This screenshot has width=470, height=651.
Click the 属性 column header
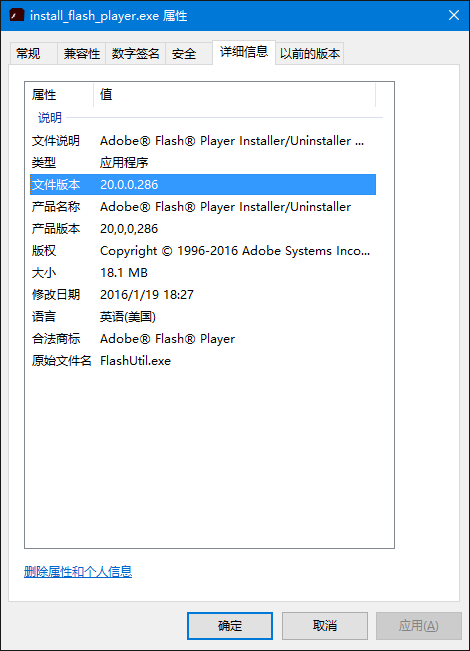point(59,95)
